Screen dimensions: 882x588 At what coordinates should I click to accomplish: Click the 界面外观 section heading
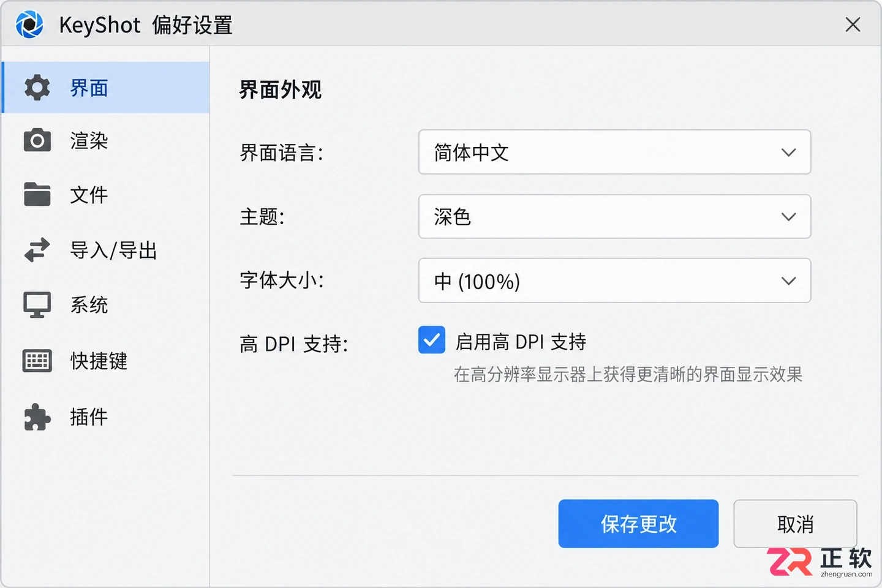click(281, 90)
